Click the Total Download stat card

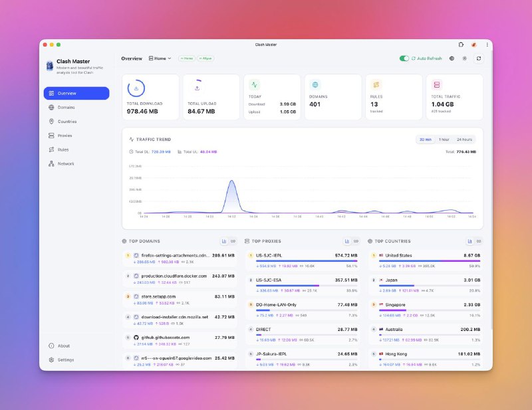150,97
